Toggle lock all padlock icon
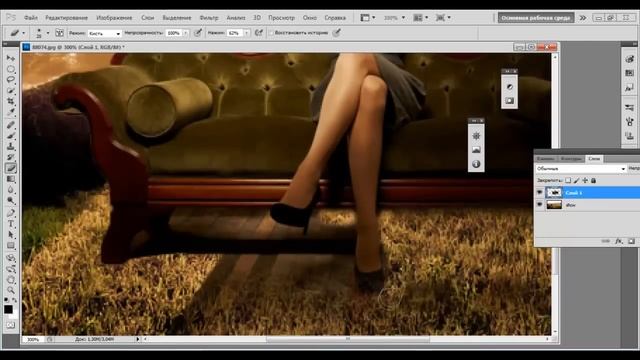Viewport: 640px width, 360px height. click(593, 180)
